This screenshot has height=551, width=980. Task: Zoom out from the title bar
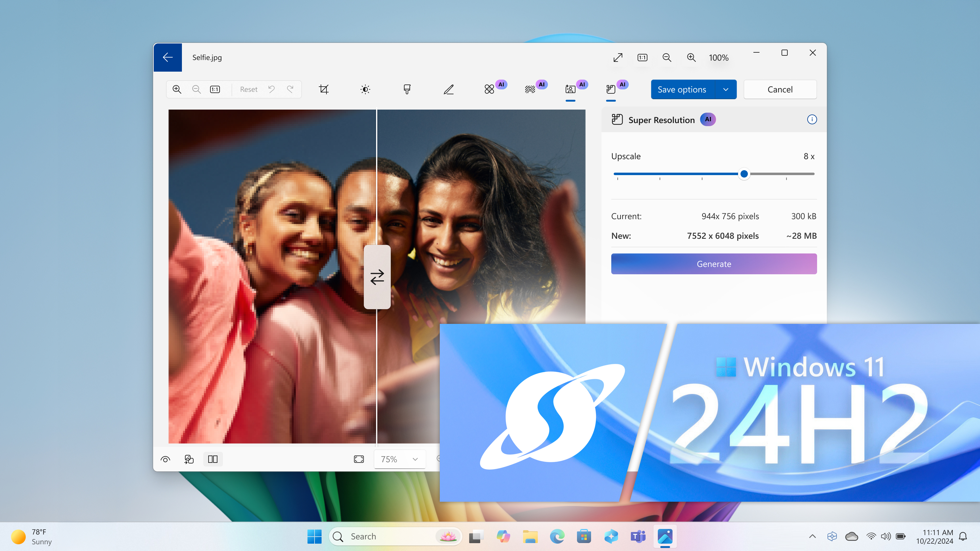667,58
